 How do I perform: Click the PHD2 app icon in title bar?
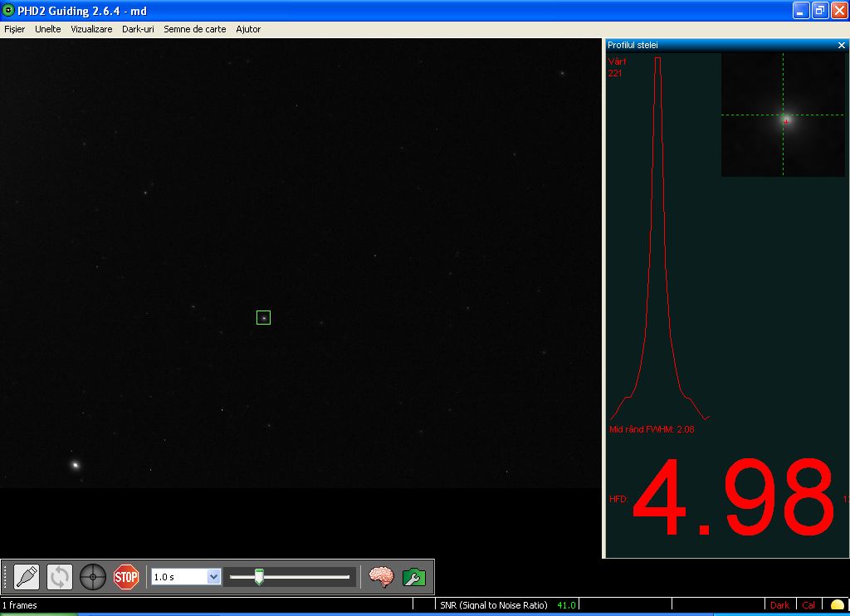point(8,10)
